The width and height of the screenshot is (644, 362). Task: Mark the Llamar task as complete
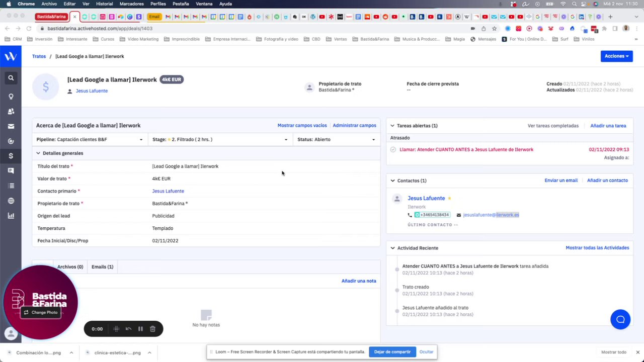pos(393,149)
